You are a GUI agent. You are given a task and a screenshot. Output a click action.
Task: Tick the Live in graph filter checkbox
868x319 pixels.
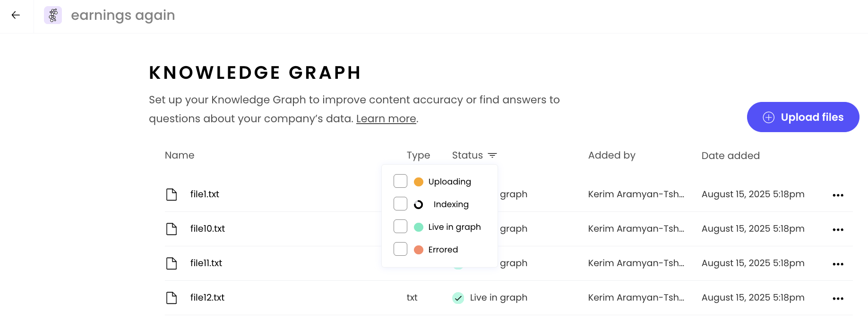click(400, 227)
